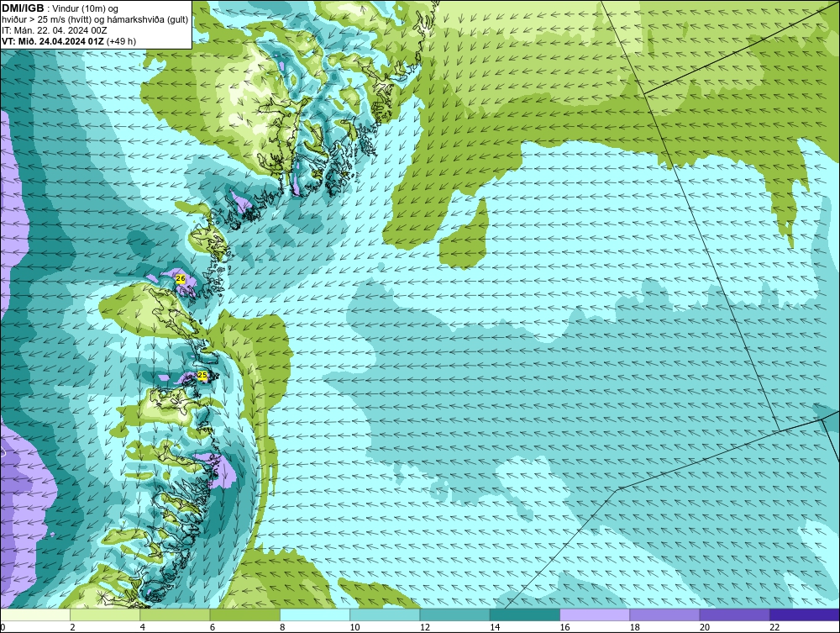840x633 pixels.
Task: Click the VT: Mið. 24.04.2024 01Z valid time
Action: (x=53, y=41)
